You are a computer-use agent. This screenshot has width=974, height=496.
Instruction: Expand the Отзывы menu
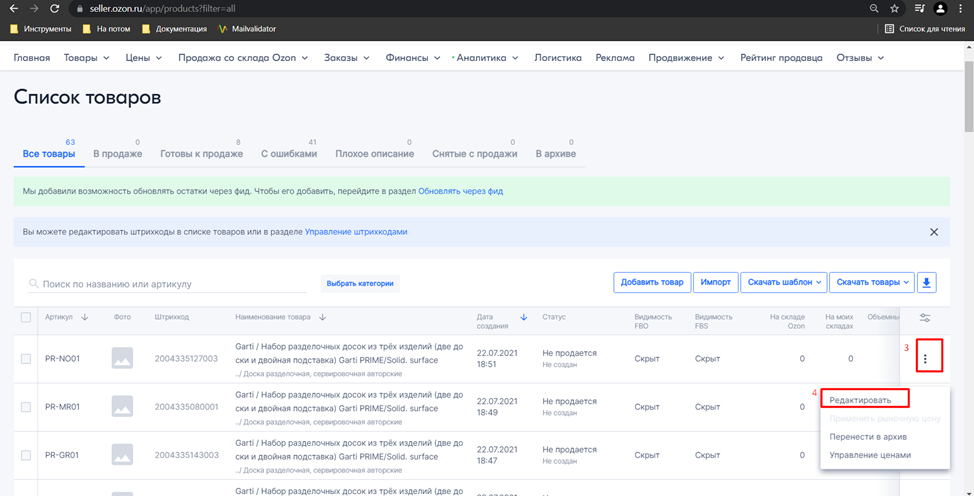pos(860,58)
